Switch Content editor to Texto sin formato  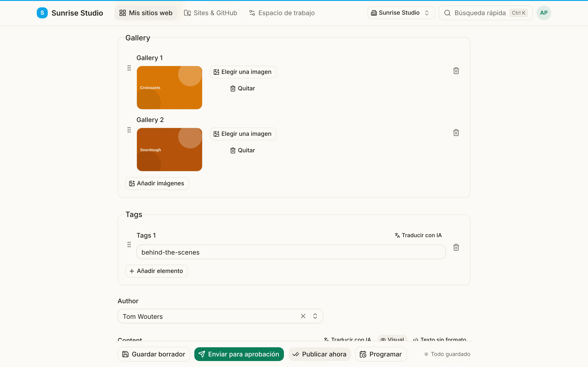coord(440,339)
